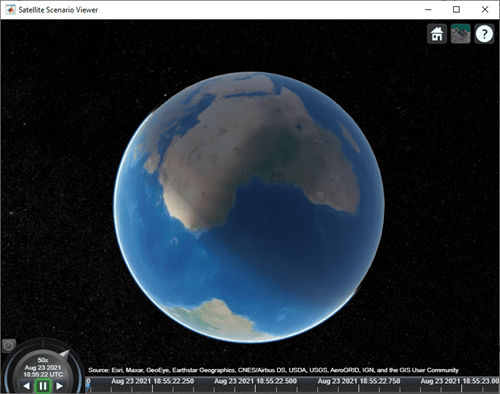Viewport: 500px width, 394px height.
Task: Reset the globe with the Home view button
Action: pos(437,34)
